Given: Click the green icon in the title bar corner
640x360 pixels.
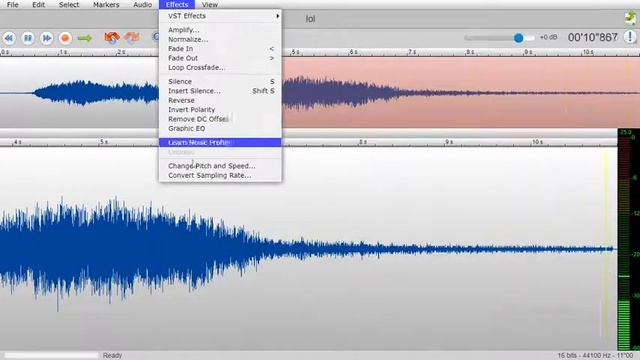Looking at the screenshot, I should point(631,18).
